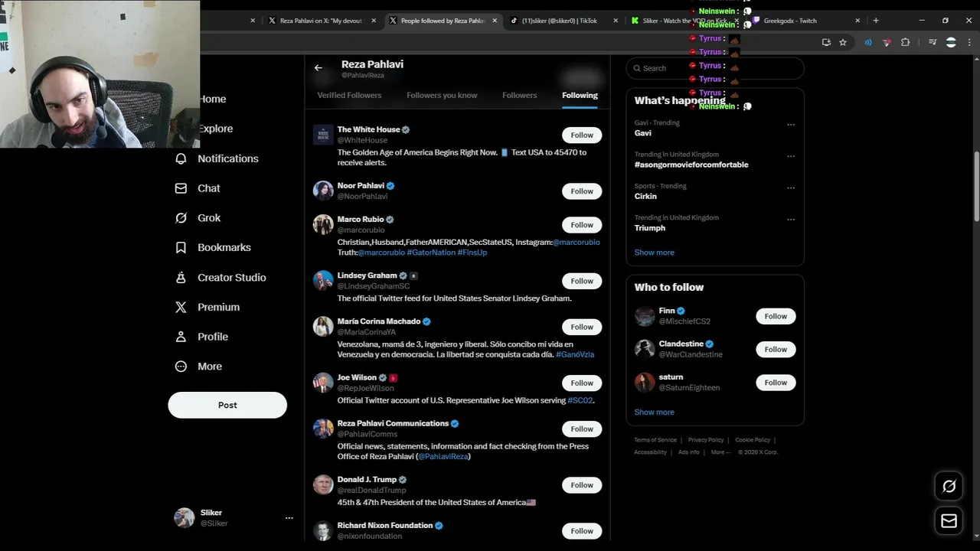Open Privacy Policy link
Viewport: 980px width, 551px height.
[x=706, y=440]
